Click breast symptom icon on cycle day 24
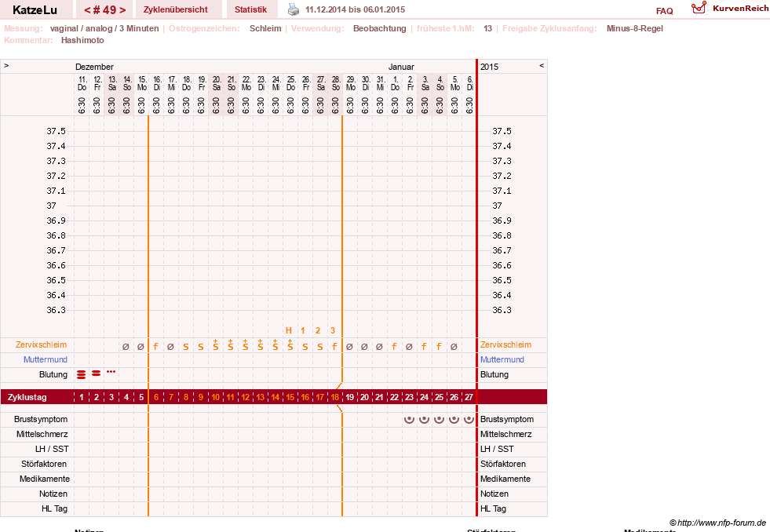770x532 pixels. [425, 419]
